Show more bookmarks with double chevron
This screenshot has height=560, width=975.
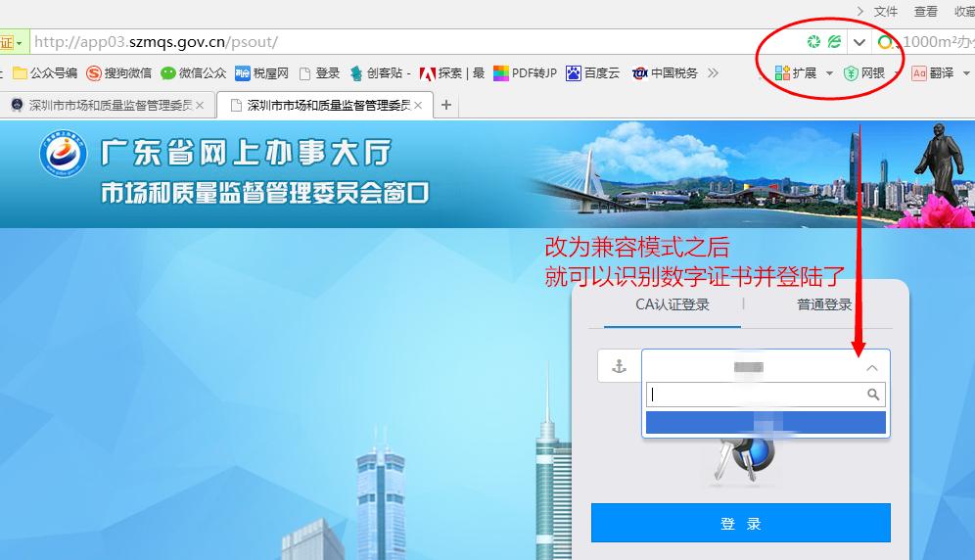coord(714,73)
